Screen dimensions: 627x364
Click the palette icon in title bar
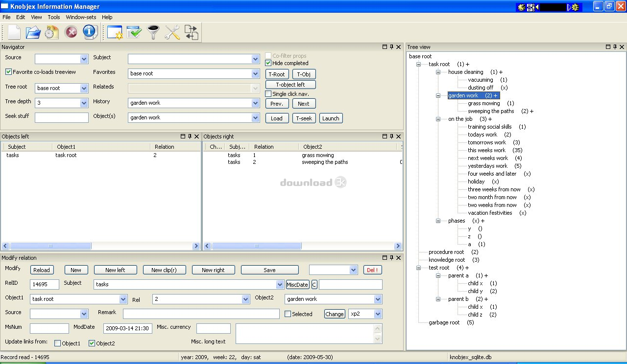[521, 7]
